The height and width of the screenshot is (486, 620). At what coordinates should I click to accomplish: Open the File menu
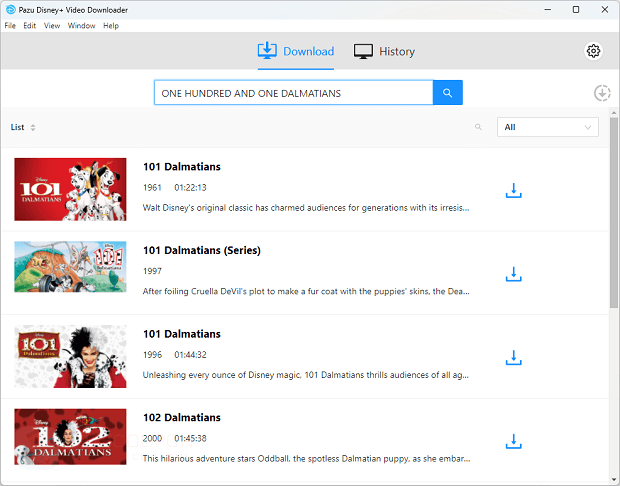pos(10,26)
